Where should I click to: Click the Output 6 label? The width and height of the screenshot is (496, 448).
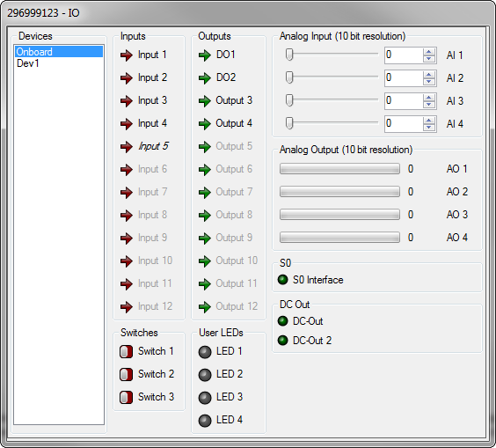[x=234, y=169]
